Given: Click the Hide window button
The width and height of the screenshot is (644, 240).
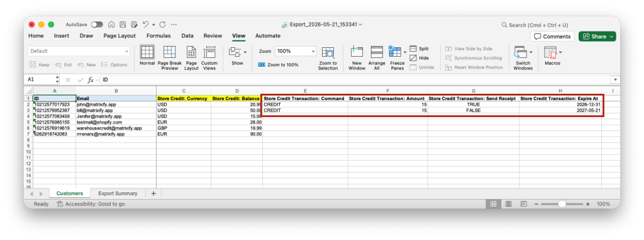Looking at the screenshot, I should coord(419,58).
